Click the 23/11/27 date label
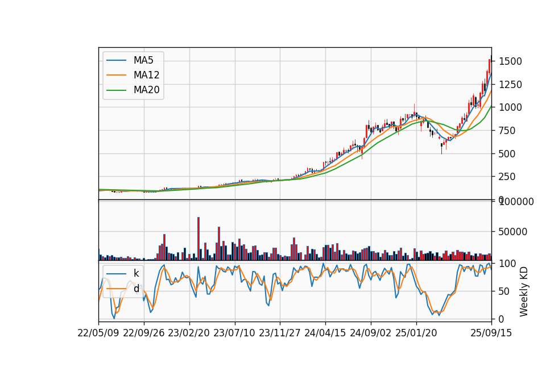 click(280, 333)
